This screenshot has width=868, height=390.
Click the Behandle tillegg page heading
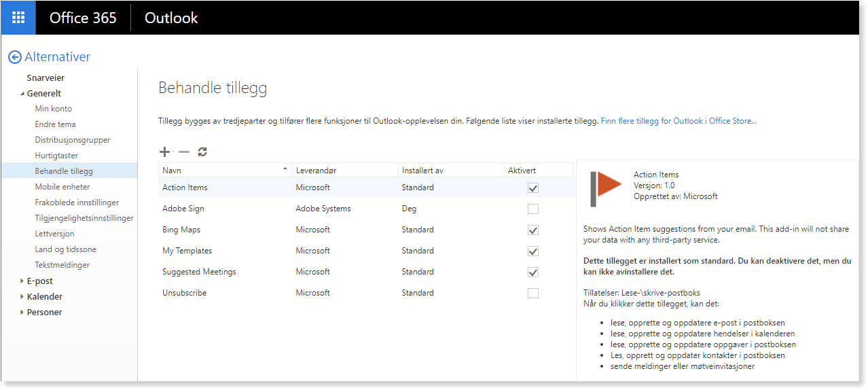pos(213,88)
